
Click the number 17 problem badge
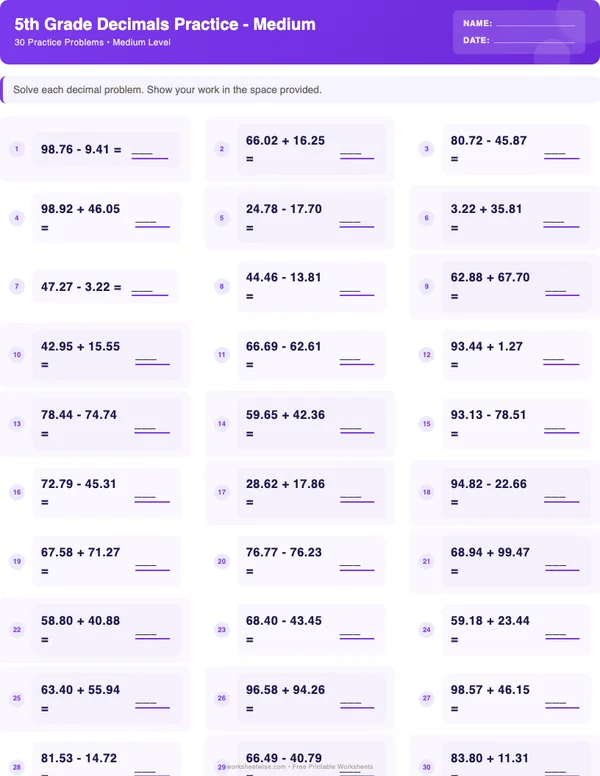[x=222, y=493]
